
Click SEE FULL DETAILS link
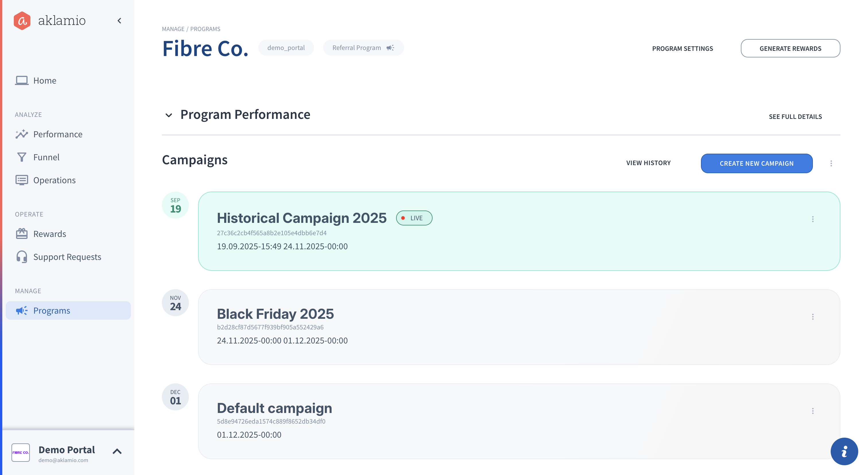795,117
